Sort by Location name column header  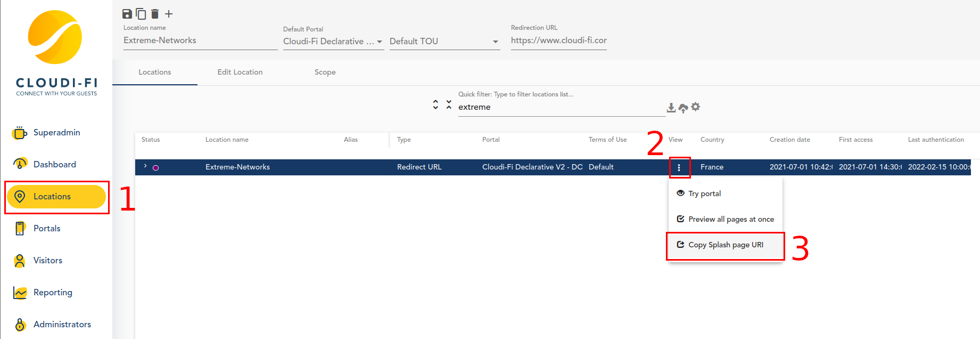227,140
